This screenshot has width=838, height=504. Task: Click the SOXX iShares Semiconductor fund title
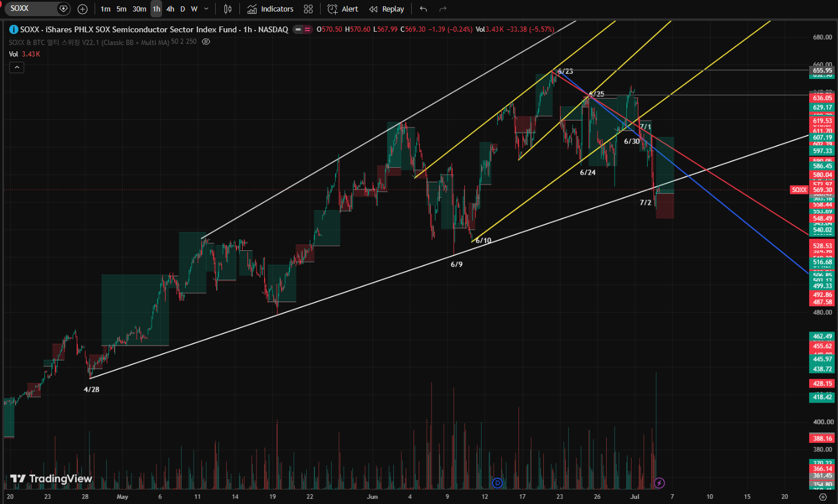pos(154,29)
